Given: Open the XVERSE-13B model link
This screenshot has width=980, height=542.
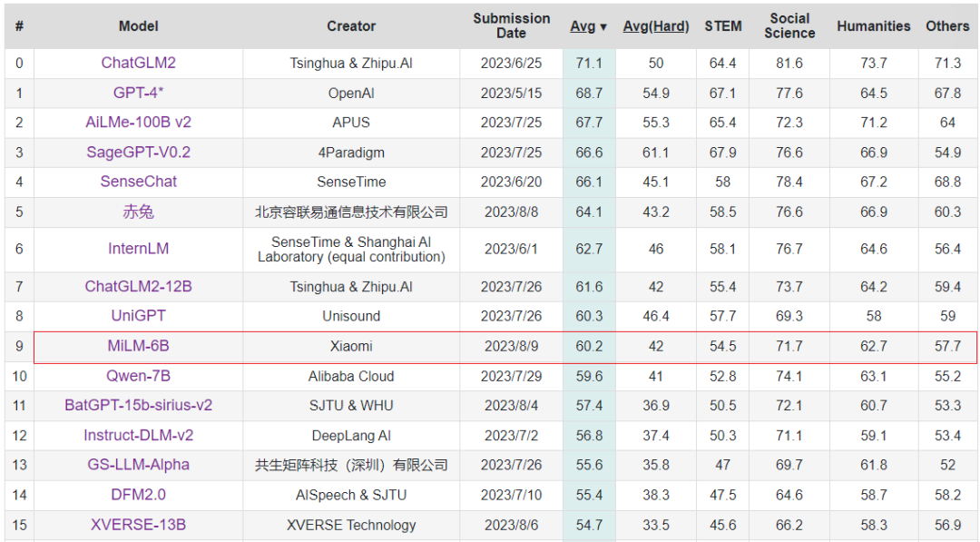Looking at the screenshot, I should 138,525.
